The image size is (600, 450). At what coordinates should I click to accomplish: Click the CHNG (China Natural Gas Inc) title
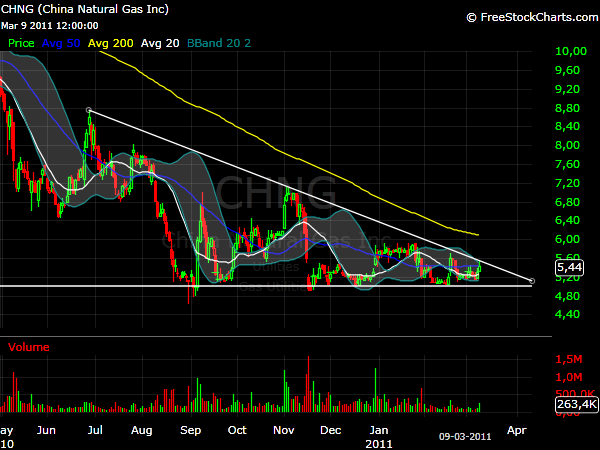tap(84, 9)
